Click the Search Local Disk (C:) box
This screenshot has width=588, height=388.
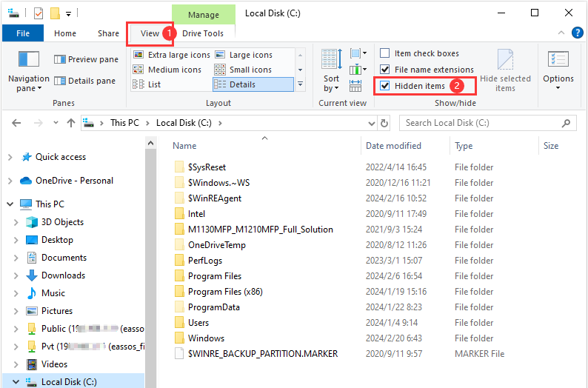pyautogui.click(x=481, y=123)
